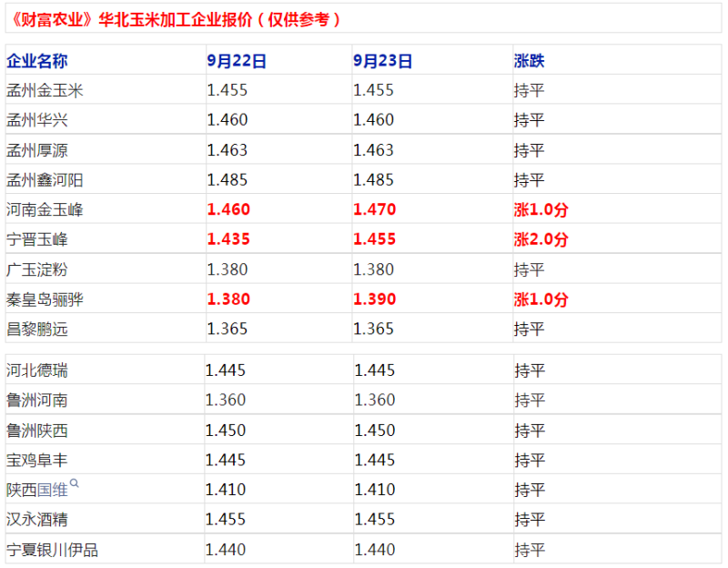Click the company name 孟州华兴
The image size is (728, 568).
37,120
